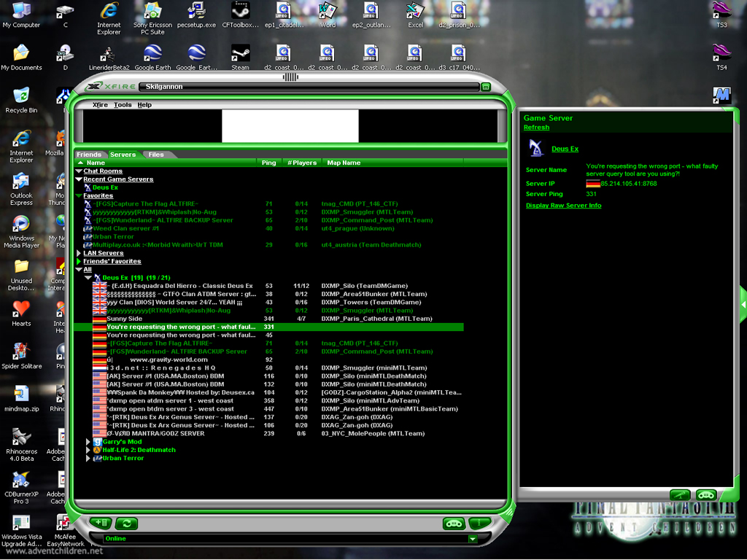Screen dimensions: 747x560
Task: Open the Xfire menu
Action: [100, 105]
